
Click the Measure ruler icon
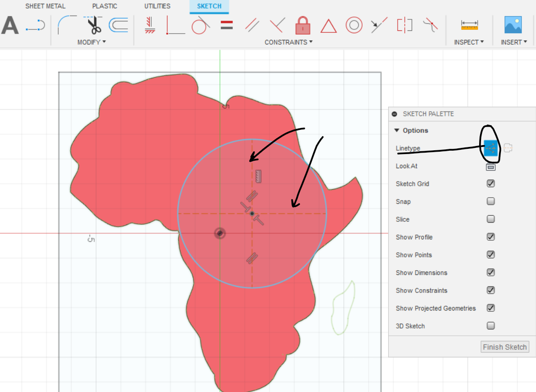point(469,25)
